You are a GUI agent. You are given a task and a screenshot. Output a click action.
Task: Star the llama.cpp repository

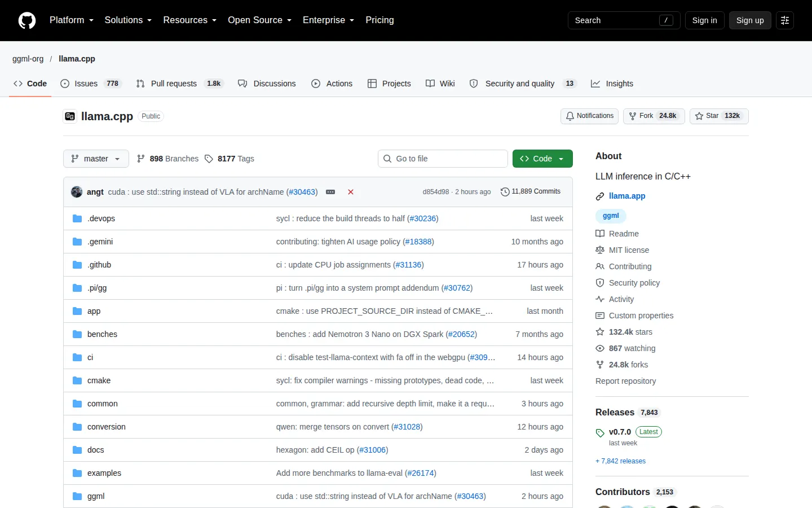719,116
